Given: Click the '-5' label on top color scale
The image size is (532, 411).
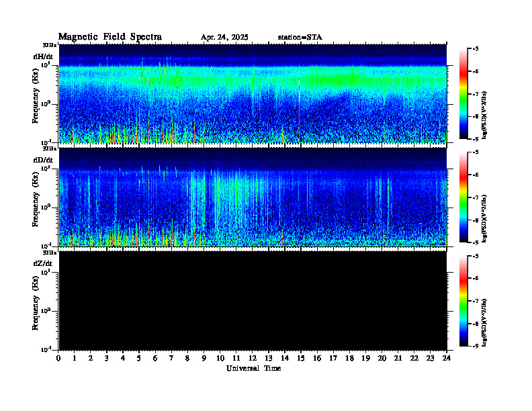Looking at the screenshot, I should coord(476,49).
